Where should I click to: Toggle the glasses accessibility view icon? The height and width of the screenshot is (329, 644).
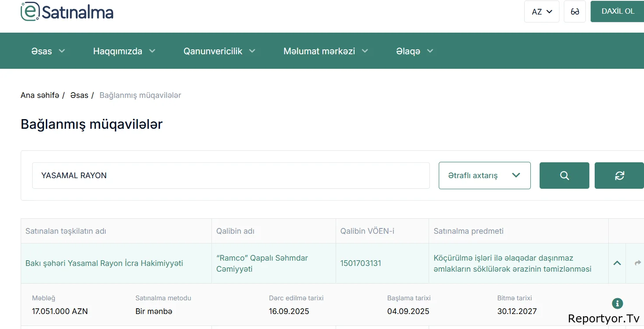[x=575, y=11]
